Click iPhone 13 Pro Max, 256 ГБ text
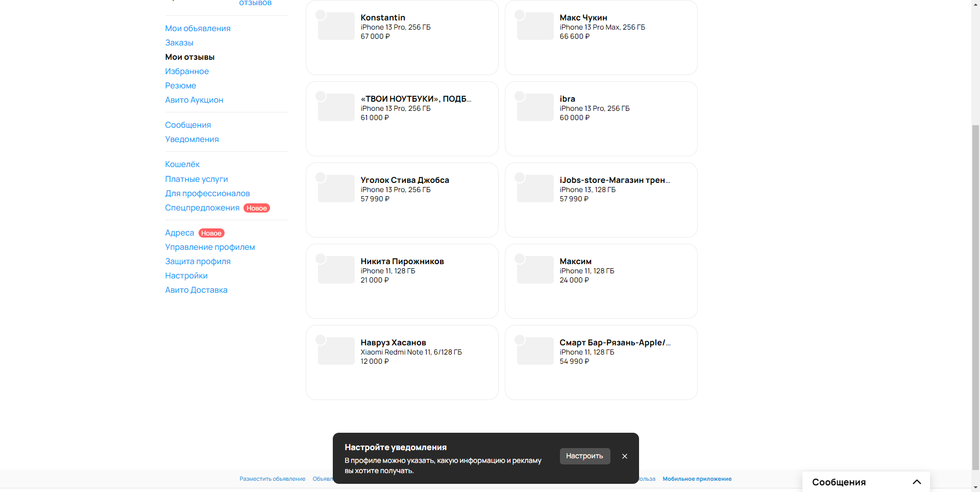 (x=602, y=27)
